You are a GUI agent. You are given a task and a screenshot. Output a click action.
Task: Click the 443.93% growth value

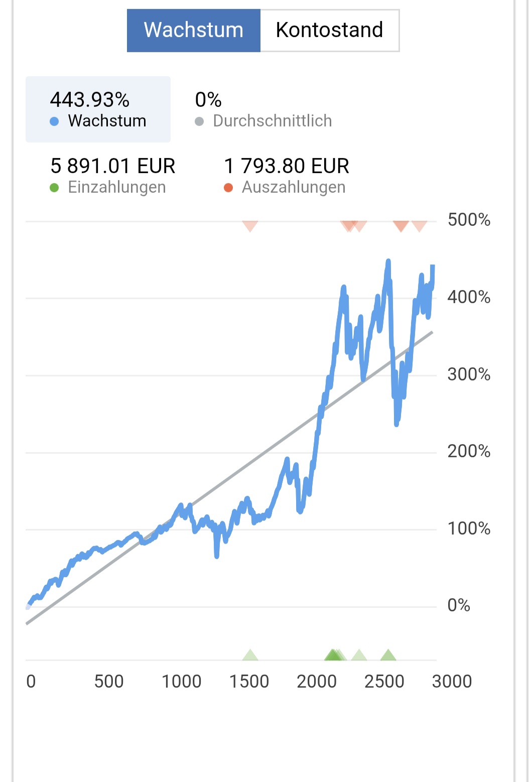(89, 100)
